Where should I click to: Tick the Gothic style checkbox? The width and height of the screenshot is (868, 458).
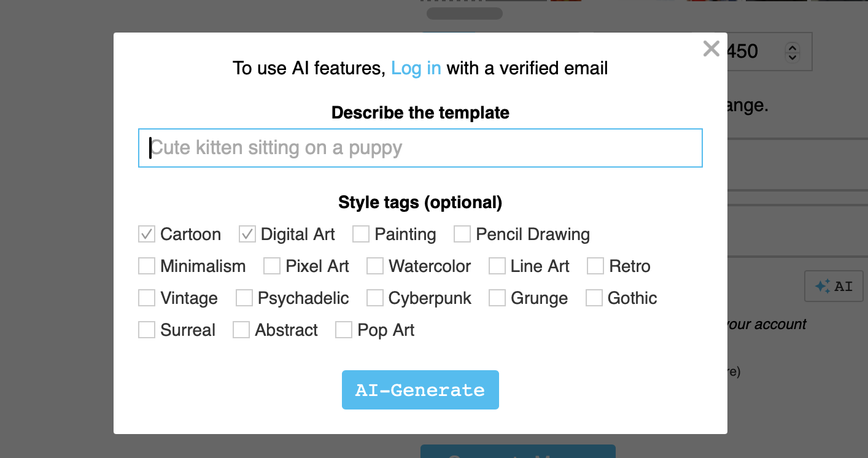click(594, 298)
